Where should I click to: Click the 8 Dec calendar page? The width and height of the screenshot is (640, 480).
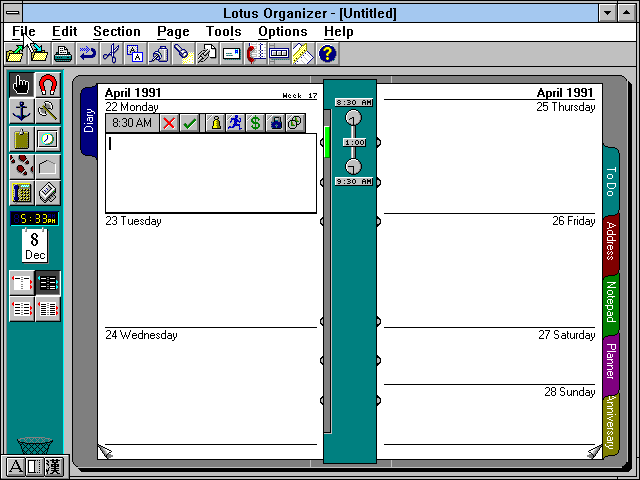tap(35, 245)
